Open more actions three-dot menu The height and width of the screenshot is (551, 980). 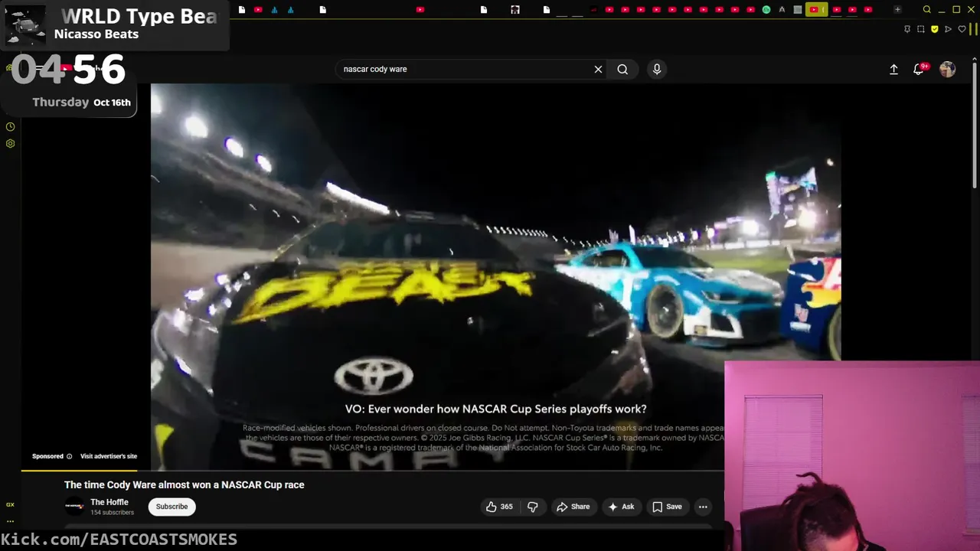pyautogui.click(x=703, y=507)
